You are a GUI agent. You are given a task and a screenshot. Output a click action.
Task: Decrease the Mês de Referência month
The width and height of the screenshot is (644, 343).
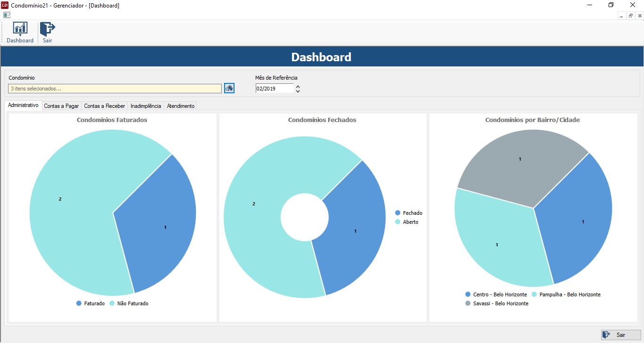click(x=298, y=91)
